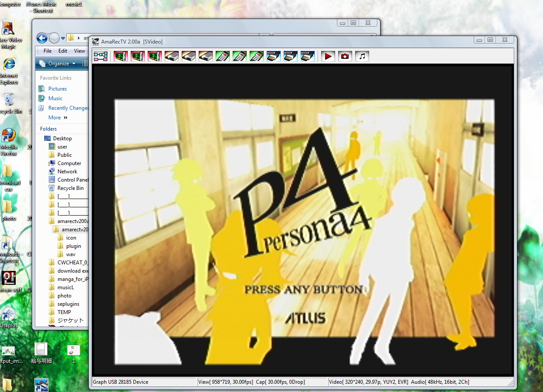Click the Cap 30.00fps status bar entry
Viewport: 543px width, 392px height.
coord(280,382)
